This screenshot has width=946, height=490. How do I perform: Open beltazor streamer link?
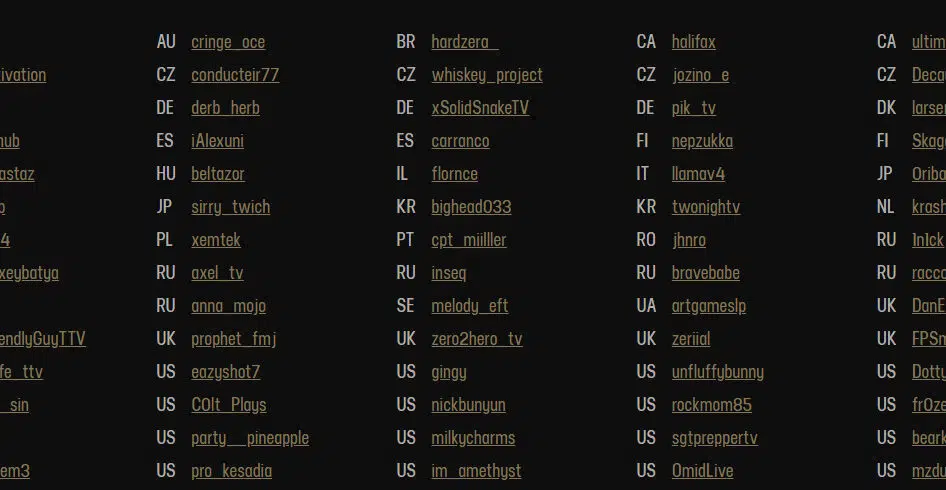[x=218, y=174]
